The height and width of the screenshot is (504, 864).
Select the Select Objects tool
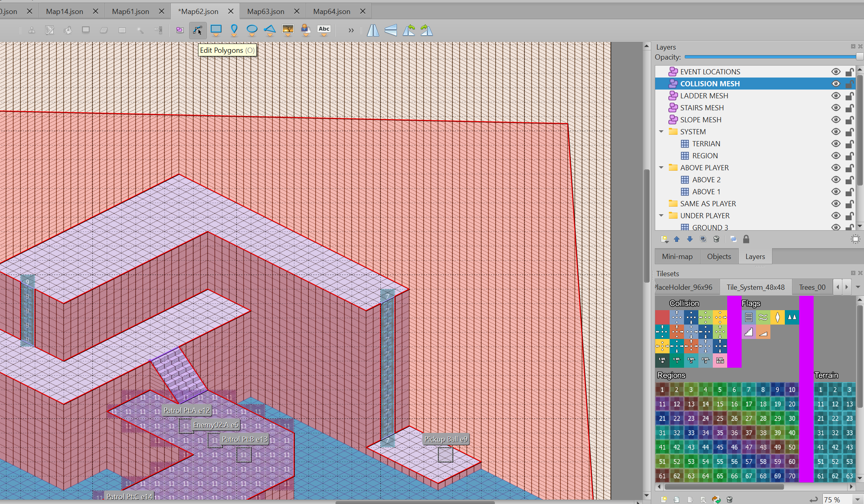pyautogui.click(x=180, y=30)
